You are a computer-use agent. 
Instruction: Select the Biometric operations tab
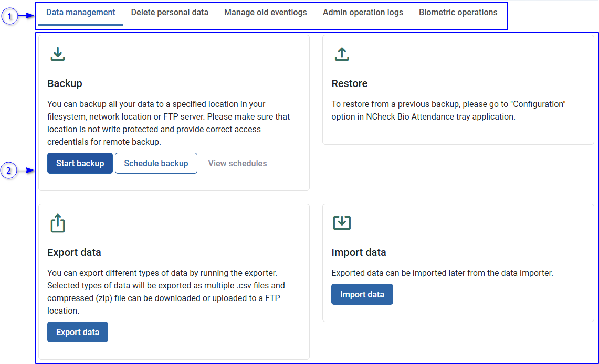pyautogui.click(x=458, y=13)
